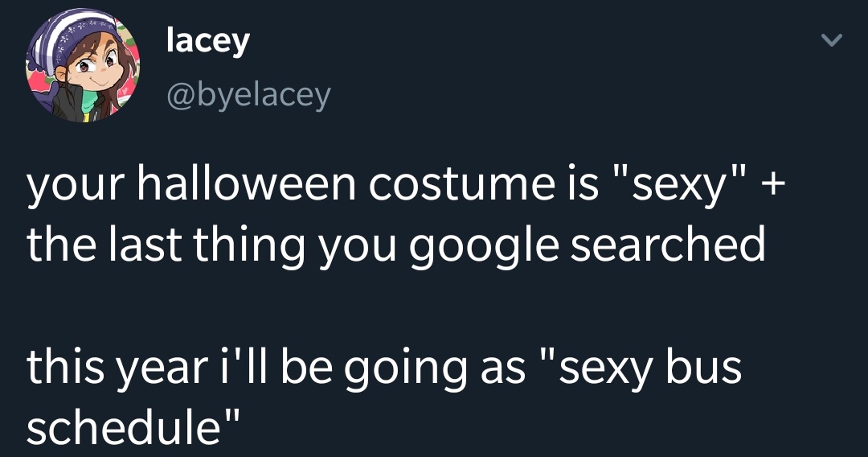Open the display name "lacey"
The image size is (868, 457).
tap(207, 43)
